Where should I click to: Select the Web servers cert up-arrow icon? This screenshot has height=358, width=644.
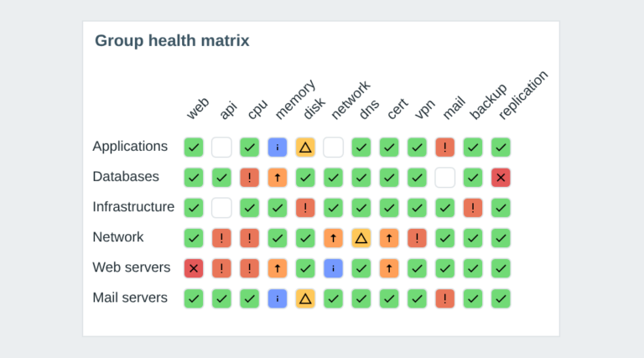(x=389, y=268)
